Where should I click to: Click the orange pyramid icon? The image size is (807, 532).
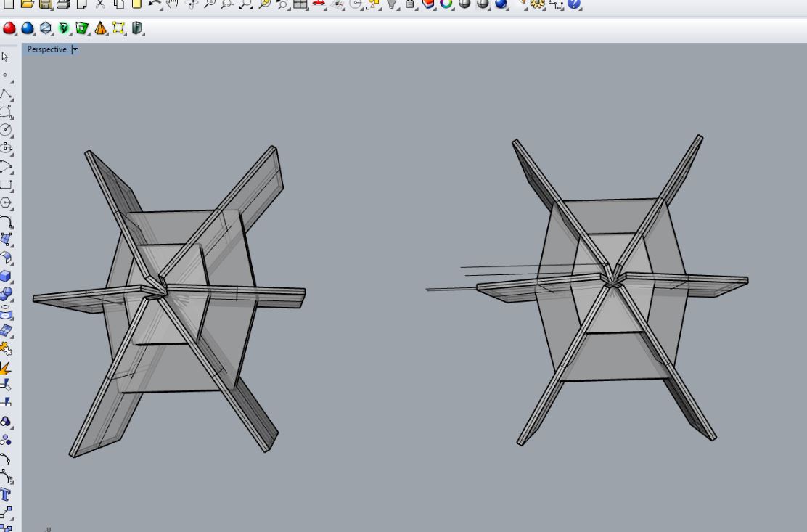pyautogui.click(x=100, y=28)
